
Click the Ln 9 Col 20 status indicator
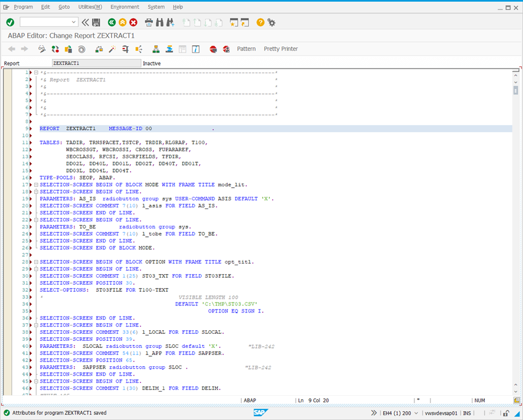[x=313, y=401]
